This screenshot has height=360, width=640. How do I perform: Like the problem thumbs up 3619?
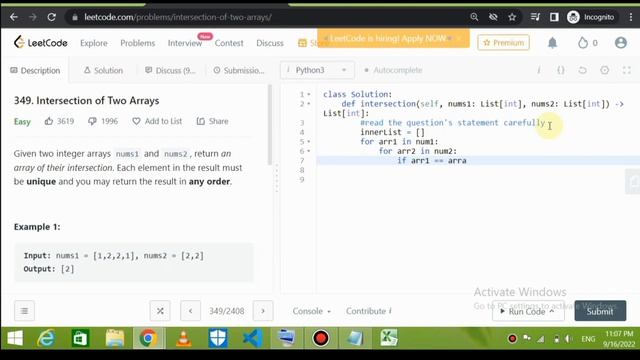pos(59,121)
